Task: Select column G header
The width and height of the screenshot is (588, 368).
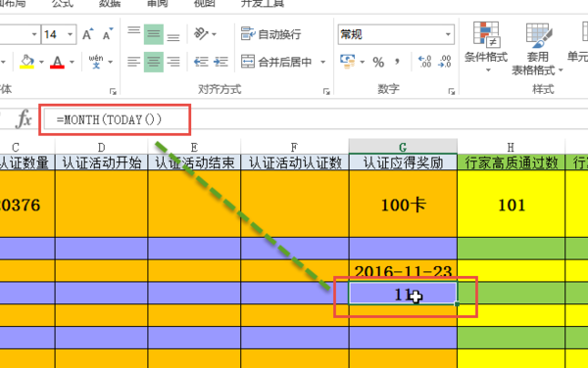Action: point(403,147)
